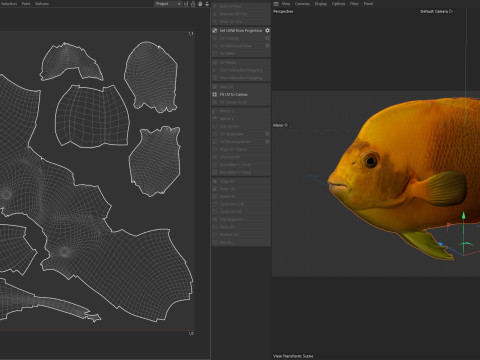Open the viewport Cameras menu
This screenshot has width=480, height=360.
pos(302,4)
